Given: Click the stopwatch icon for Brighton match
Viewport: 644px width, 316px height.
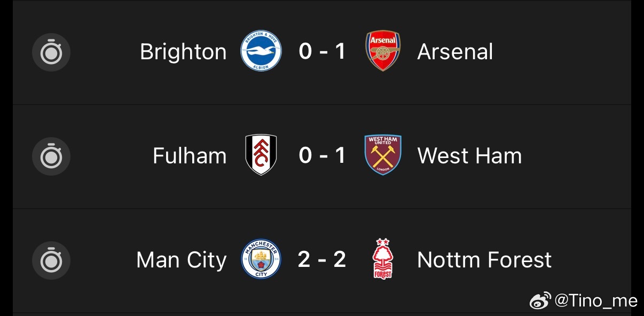Looking at the screenshot, I should tap(51, 52).
